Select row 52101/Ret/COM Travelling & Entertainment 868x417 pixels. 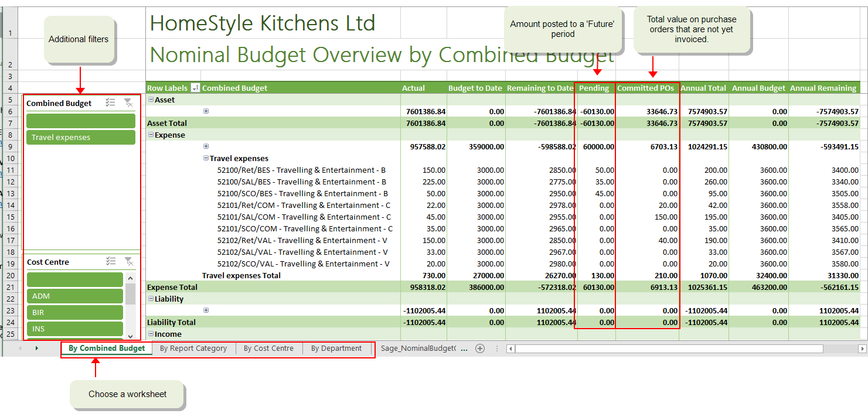coord(304,205)
